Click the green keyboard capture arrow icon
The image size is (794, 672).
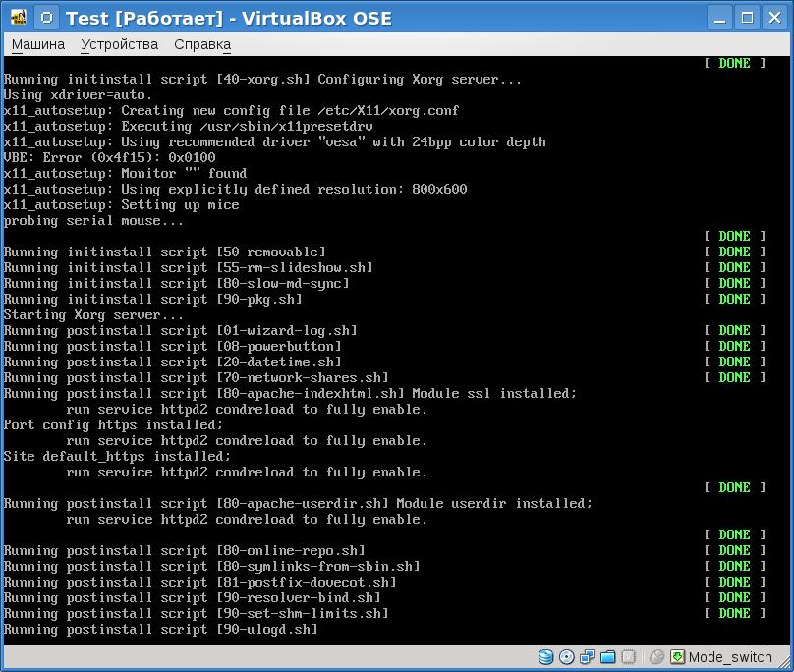(678, 657)
